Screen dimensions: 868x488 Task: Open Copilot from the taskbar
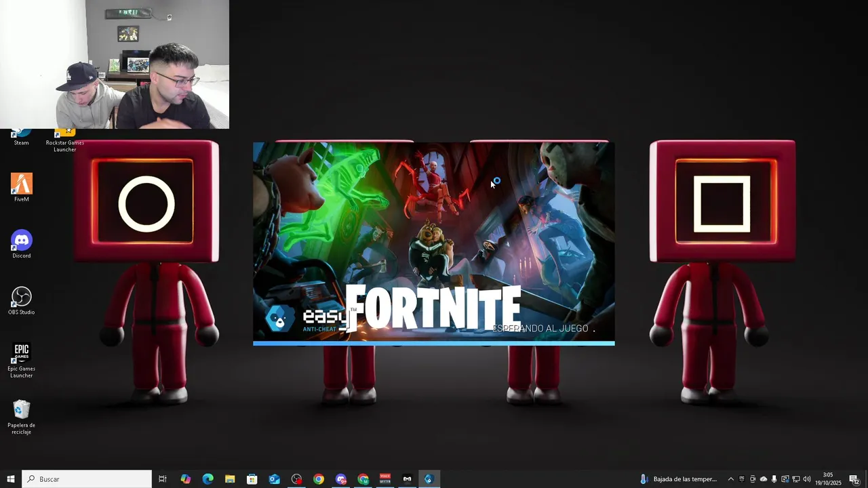click(x=185, y=479)
